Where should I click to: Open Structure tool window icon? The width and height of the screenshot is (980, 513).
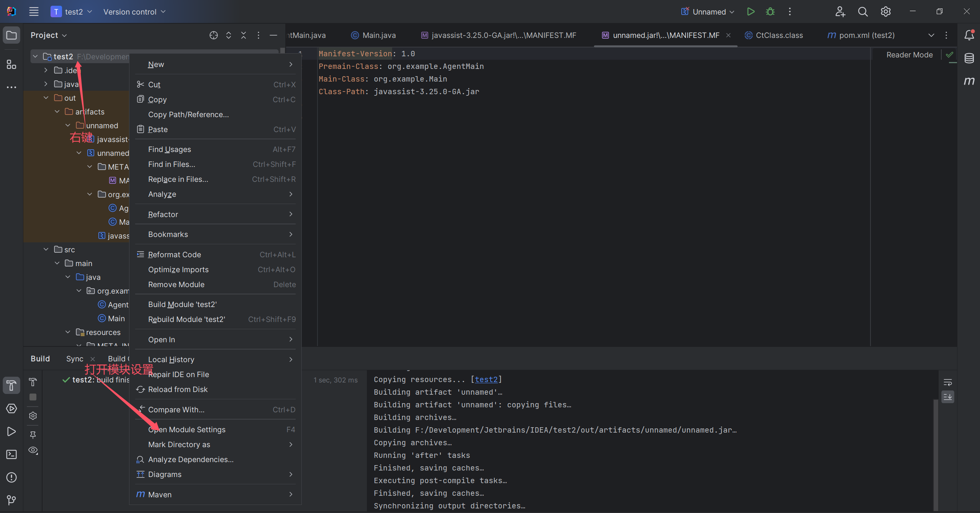11,64
